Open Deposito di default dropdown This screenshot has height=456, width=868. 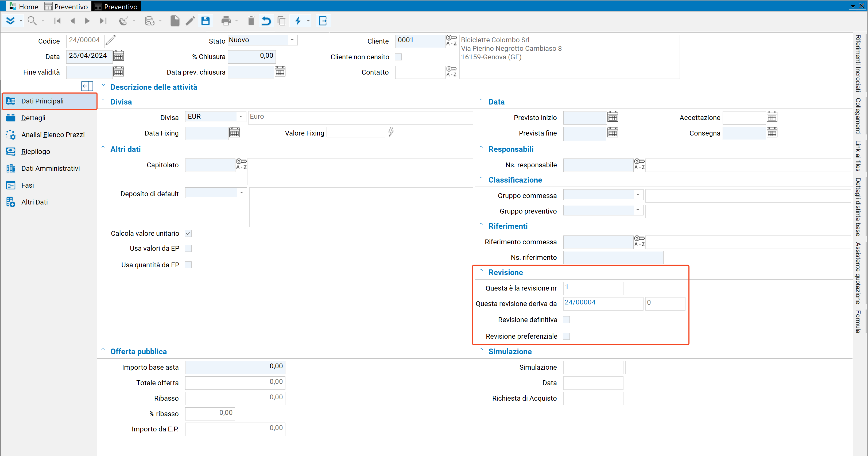(x=242, y=193)
